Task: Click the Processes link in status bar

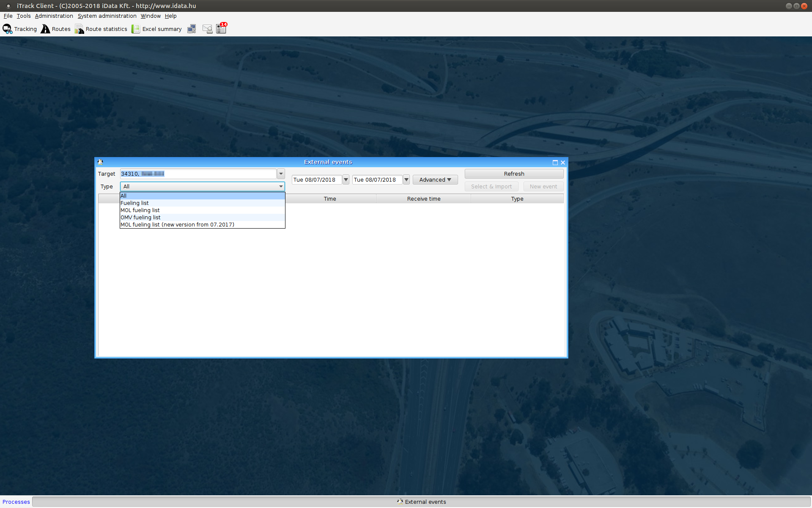Action: (x=16, y=502)
